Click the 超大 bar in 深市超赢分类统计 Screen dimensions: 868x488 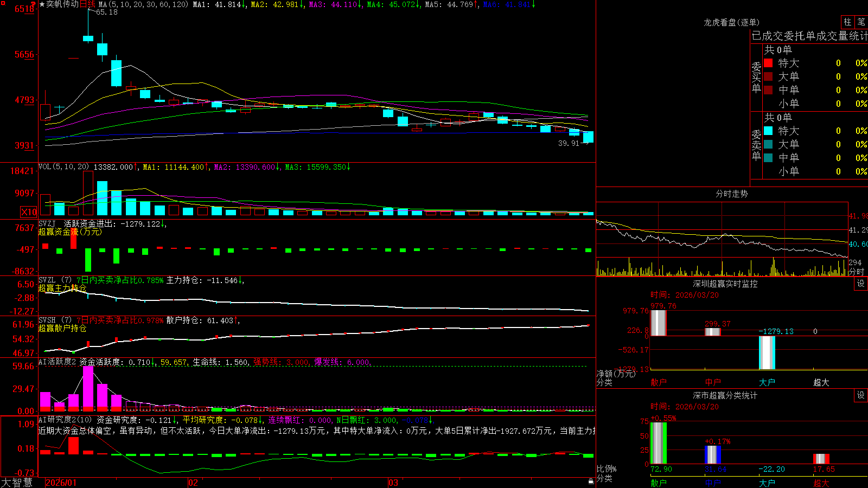click(821, 459)
